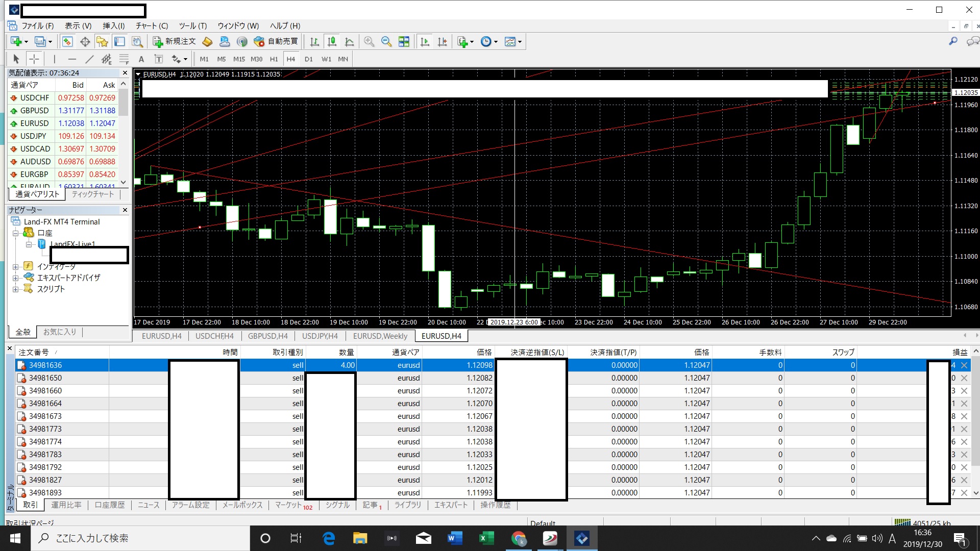Image resolution: width=980 pixels, height=551 pixels.
Task: Select the Fibonacci retracement tool
Action: pos(124,59)
